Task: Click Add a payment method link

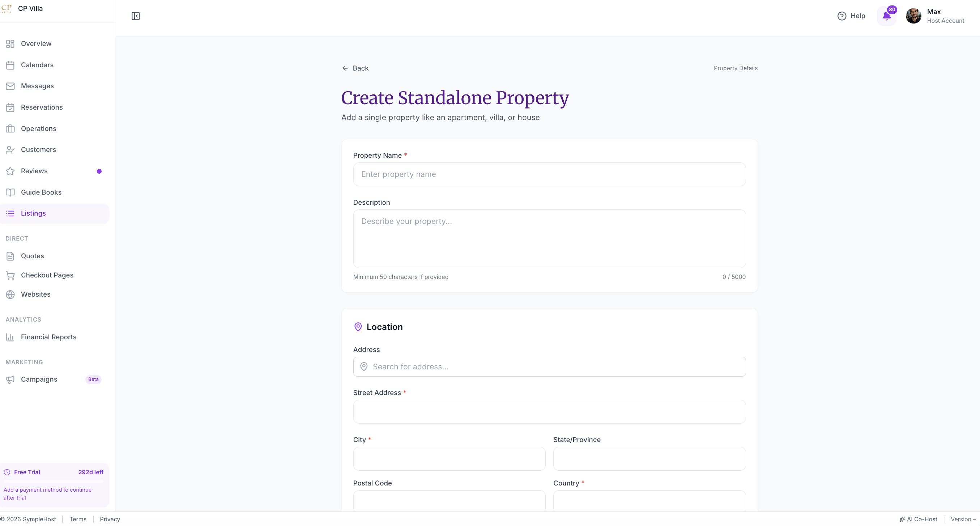Action: tap(48, 494)
